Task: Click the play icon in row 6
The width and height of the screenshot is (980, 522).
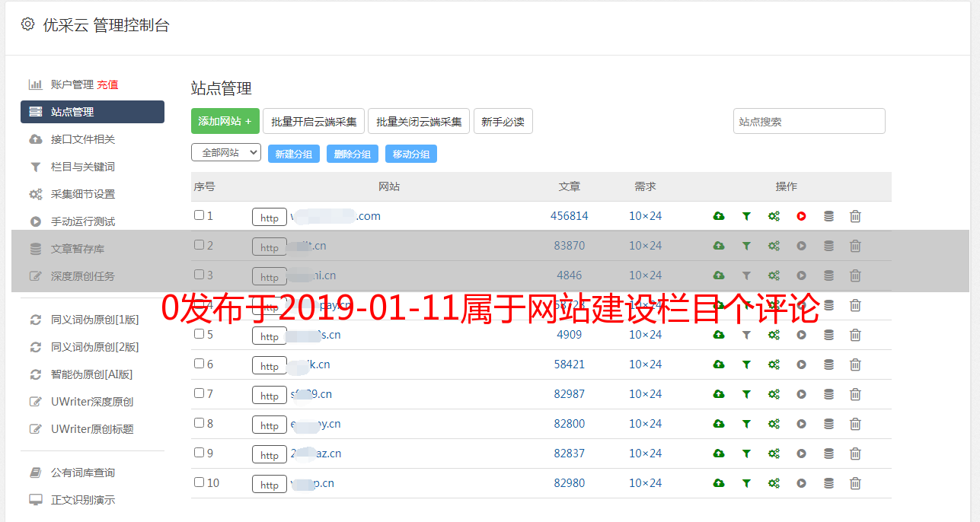Action: click(801, 364)
